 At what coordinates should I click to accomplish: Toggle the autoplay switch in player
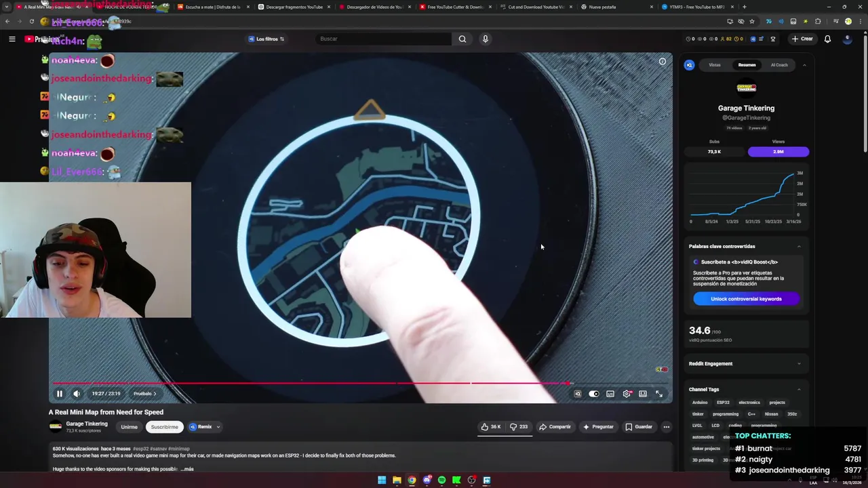(x=593, y=394)
